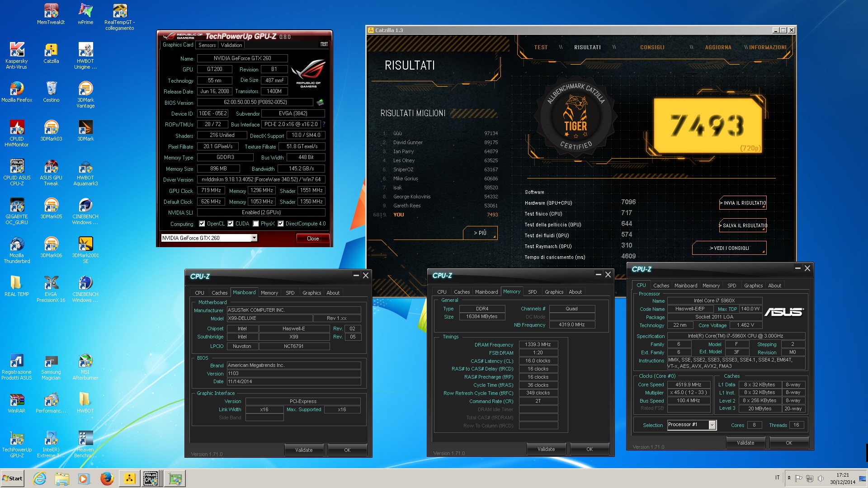Image resolution: width=868 pixels, height=488 pixels.
Task: Click the volume speaker tray icon
Action: [x=821, y=478]
